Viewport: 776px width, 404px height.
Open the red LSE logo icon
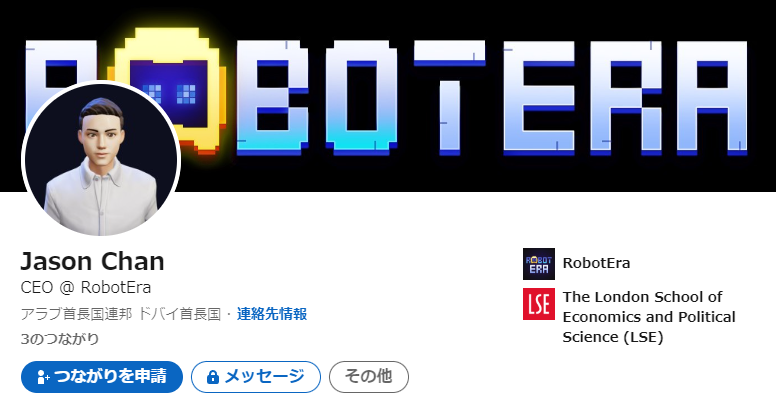538,304
